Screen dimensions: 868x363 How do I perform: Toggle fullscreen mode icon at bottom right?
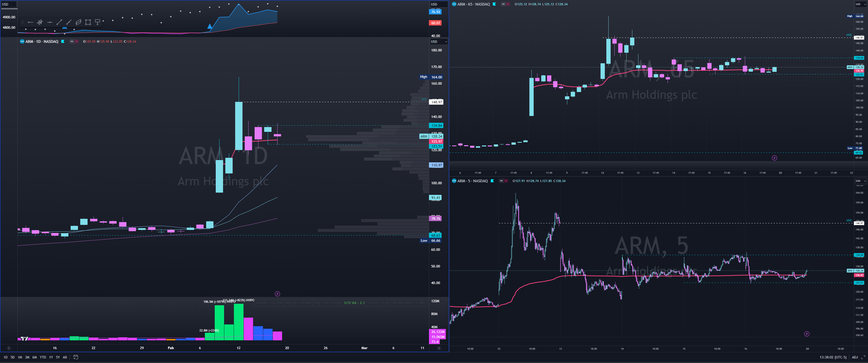[x=863, y=357]
